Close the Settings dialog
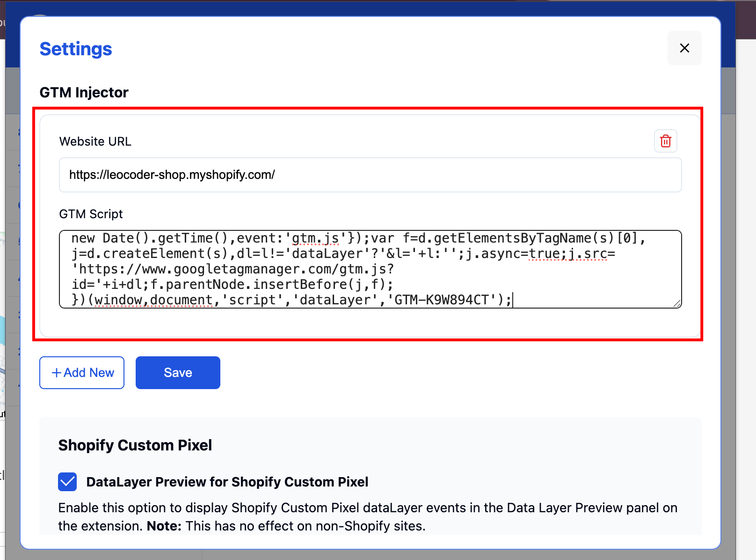The height and width of the screenshot is (560, 756). pyautogui.click(x=684, y=48)
